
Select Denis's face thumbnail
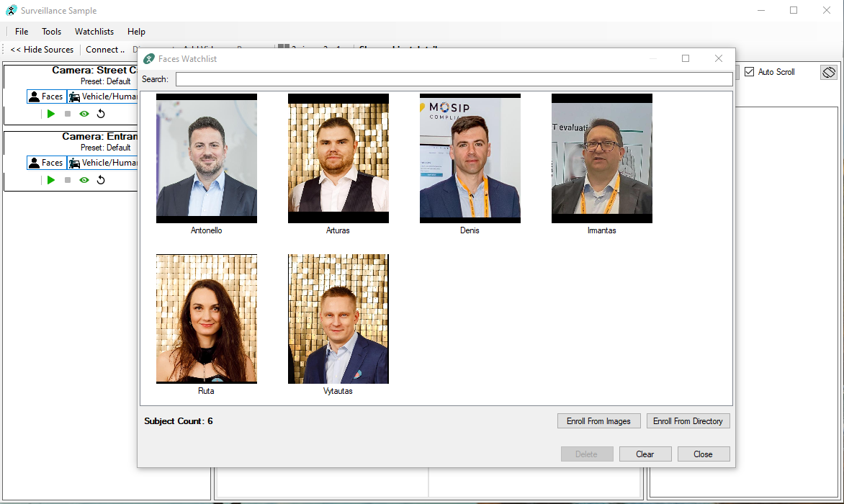click(470, 158)
